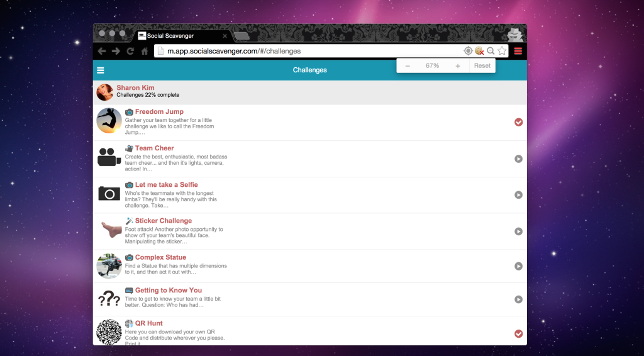Click Sharon Kim's profile avatar

pos(105,92)
